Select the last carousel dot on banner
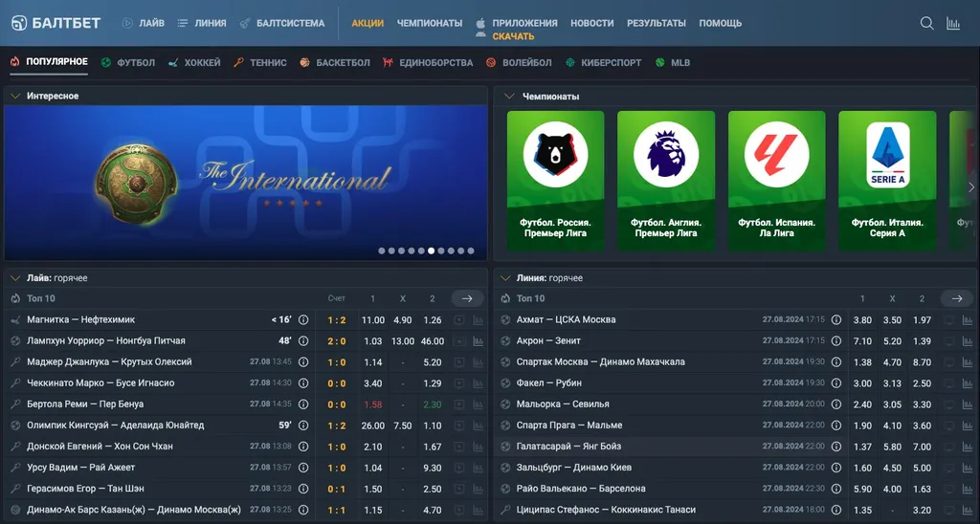The width and height of the screenshot is (980, 524). point(471,251)
